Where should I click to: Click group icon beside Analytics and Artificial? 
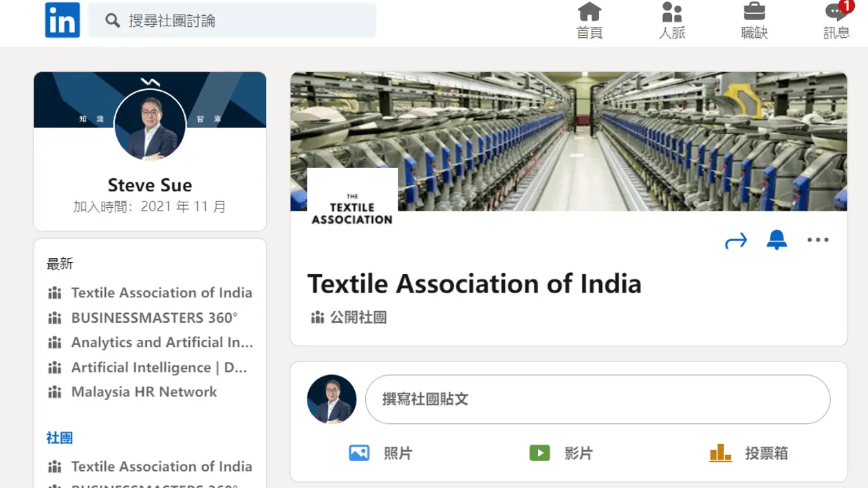tap(55, 343)
